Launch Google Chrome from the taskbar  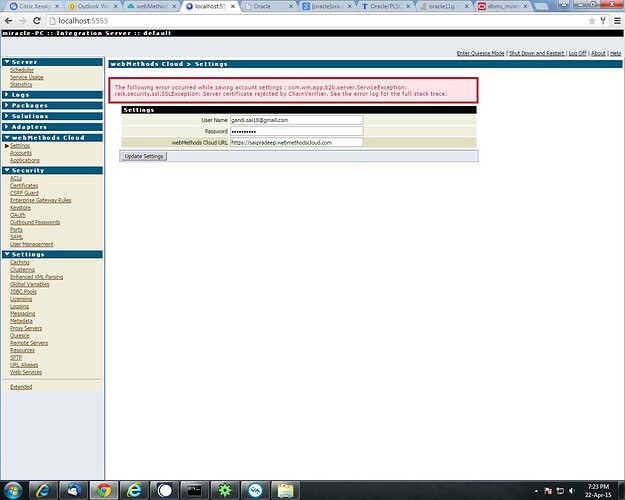104,490
